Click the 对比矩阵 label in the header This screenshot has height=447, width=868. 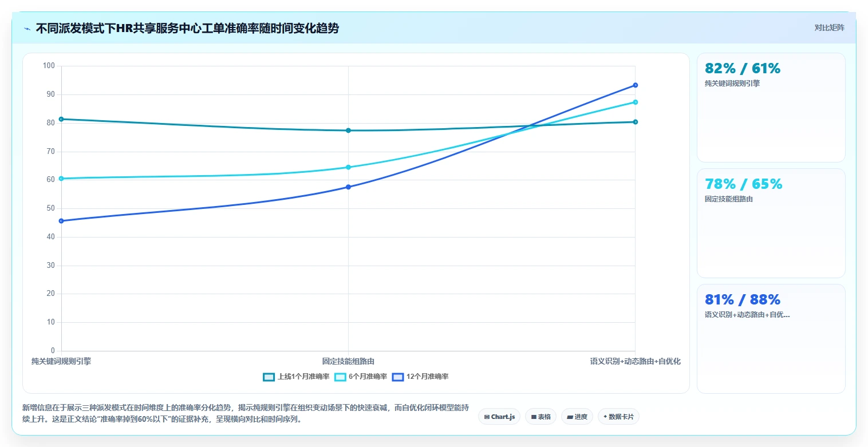[x=829, y=27]
